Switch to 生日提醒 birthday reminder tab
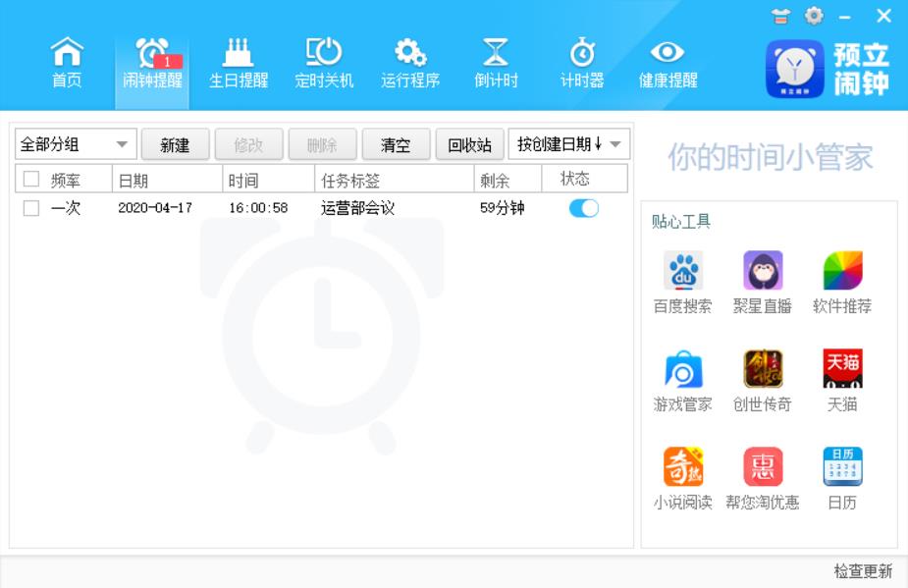908x588 pixels. click(x=239, y=63)
